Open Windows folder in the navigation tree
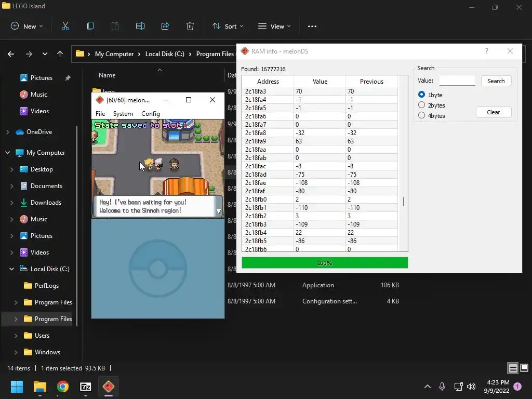Image resolution: width=532 pixels, height=399 pixels. [47, 352]
